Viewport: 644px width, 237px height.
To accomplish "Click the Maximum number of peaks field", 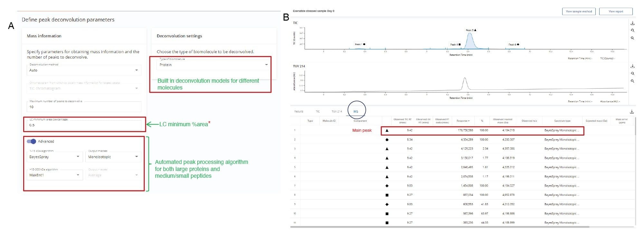I will [x=84, y=107].
